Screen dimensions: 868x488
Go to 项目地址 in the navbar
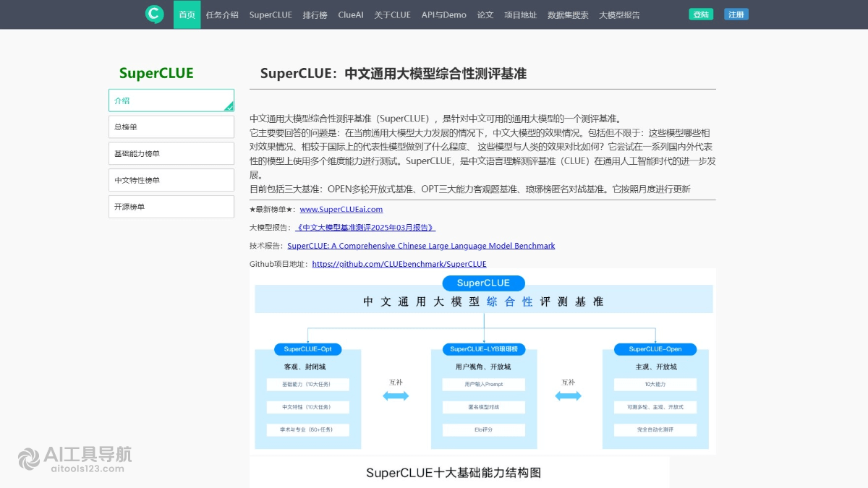[x=520, y=14]
